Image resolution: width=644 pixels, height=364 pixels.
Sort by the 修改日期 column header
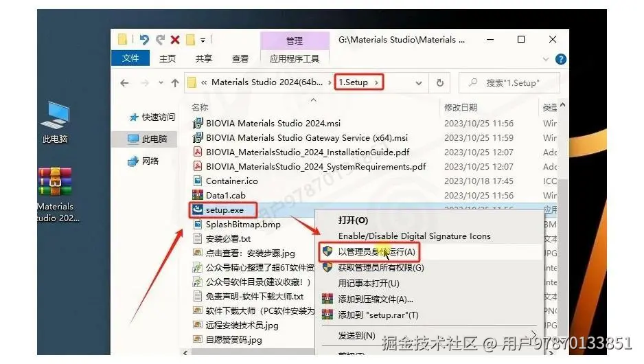click(x=461, y=108)
